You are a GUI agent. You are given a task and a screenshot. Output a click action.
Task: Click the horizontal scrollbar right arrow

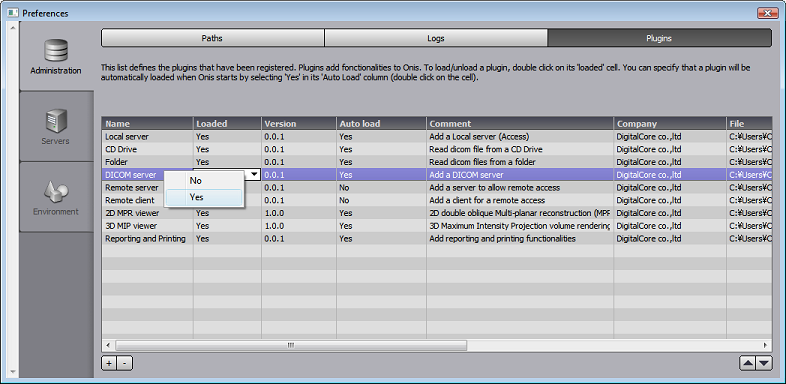(765, 345)
